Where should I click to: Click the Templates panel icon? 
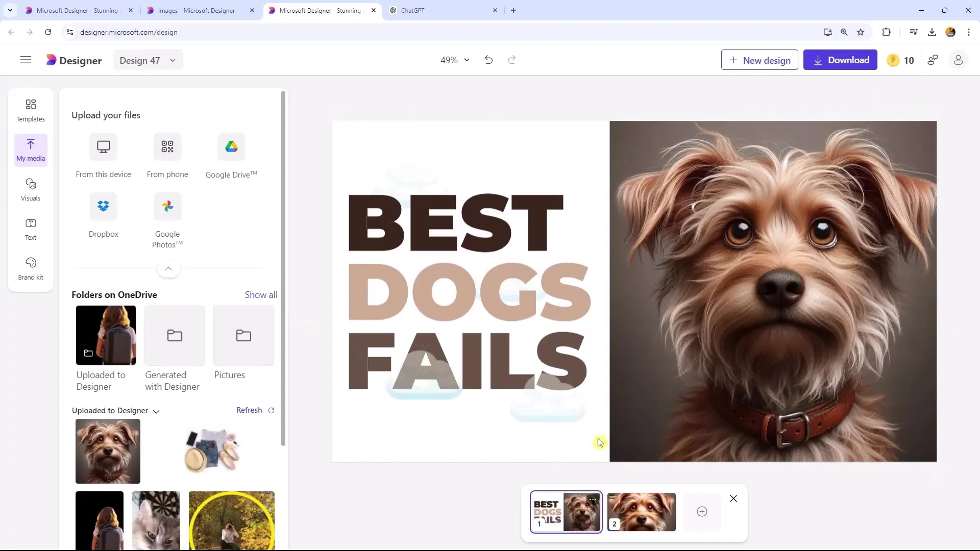pyautogui.click(x=30, y=110)
